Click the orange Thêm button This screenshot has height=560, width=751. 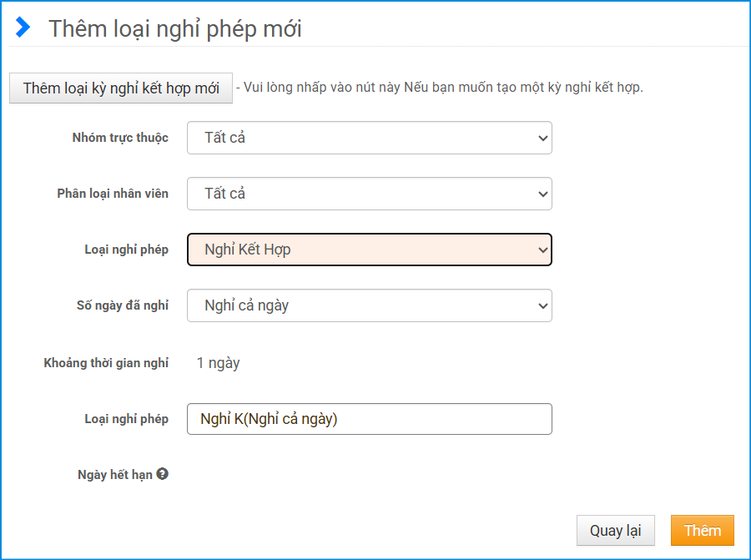tap(702, 531)
